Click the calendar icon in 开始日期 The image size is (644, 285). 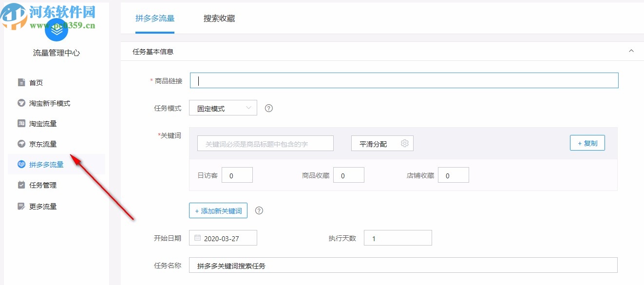click(x=197, y=238)
